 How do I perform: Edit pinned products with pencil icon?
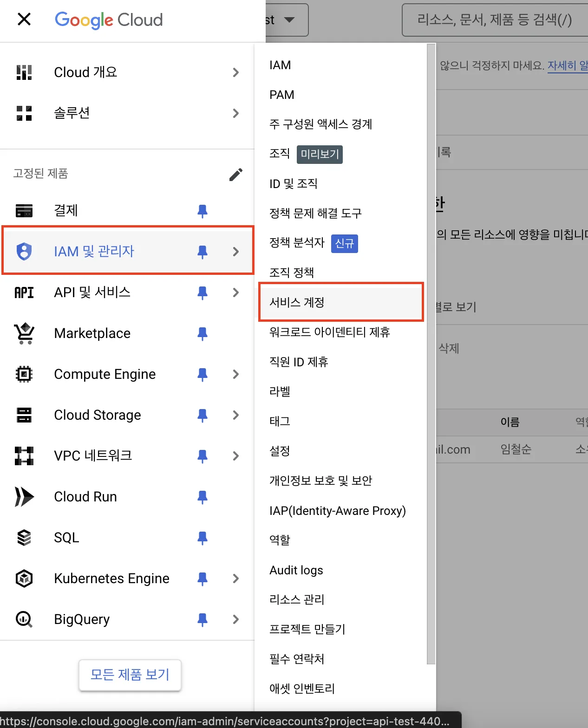pos(236,174)
